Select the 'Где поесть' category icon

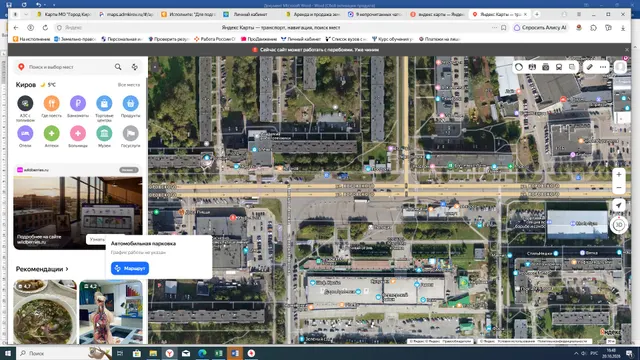51,103
